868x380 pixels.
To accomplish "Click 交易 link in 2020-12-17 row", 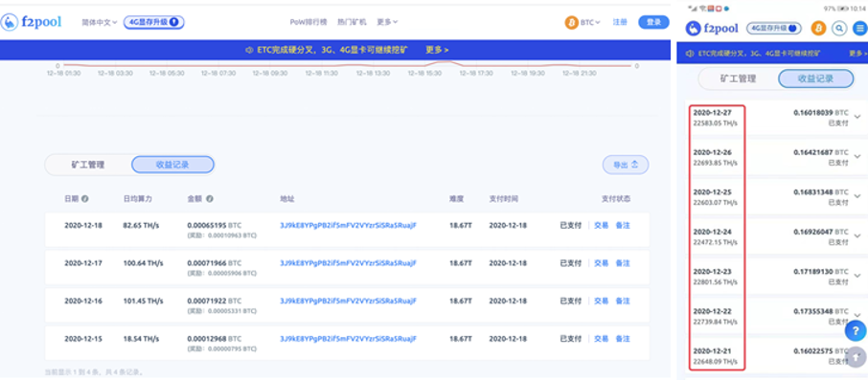I will [601, 263].
